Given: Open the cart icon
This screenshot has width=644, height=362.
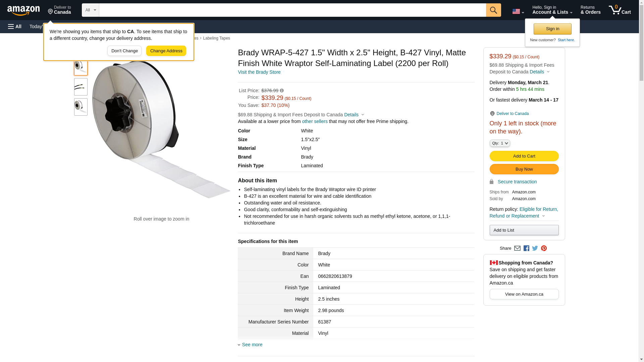Looking at the screenshot, I should [x=620, y=10].
